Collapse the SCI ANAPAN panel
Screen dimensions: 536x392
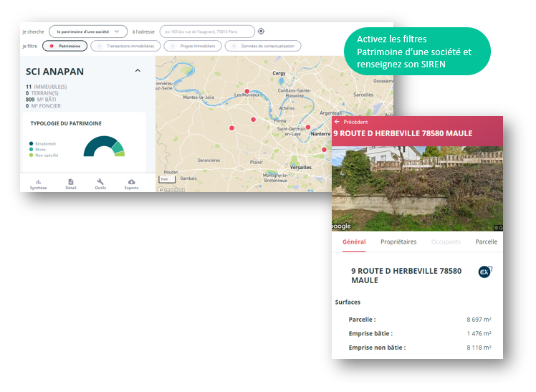138,71
